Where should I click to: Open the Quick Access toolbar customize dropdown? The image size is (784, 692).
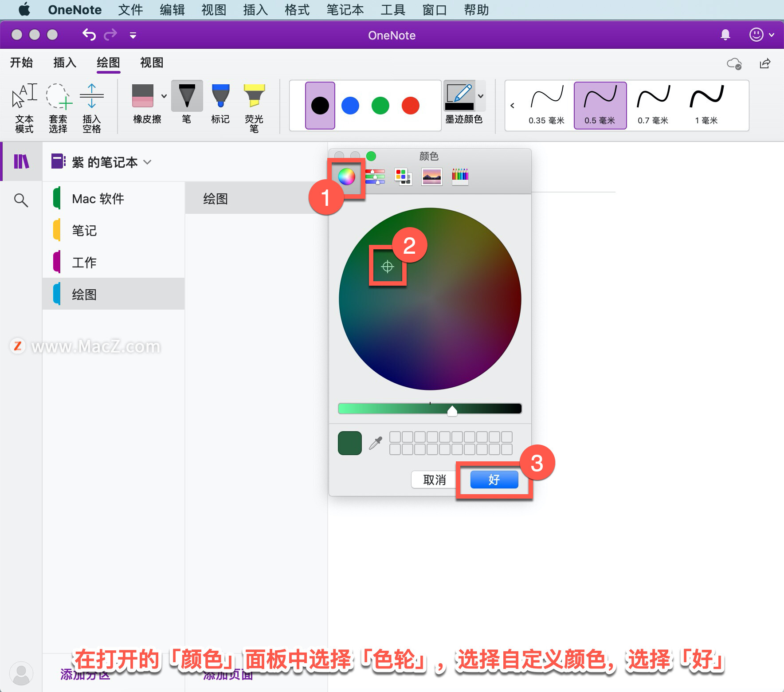click(133, 35)
